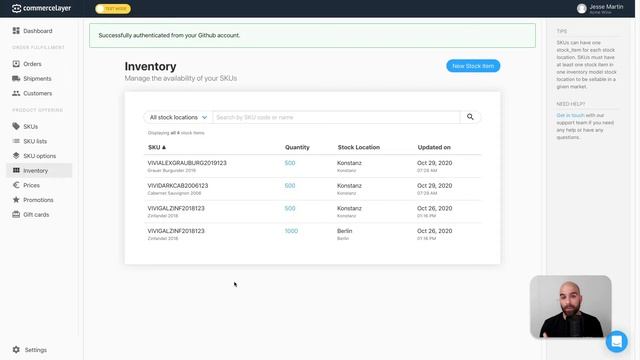Go to Shipments section
The height and width of the screenshot is (360, 640).
[x=37, y=78]
